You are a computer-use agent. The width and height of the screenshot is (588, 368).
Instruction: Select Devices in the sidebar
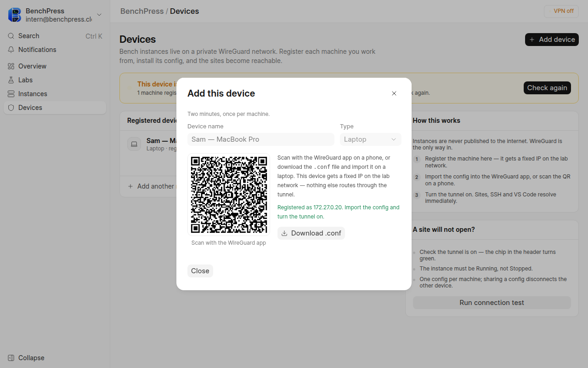click(55, 108)
